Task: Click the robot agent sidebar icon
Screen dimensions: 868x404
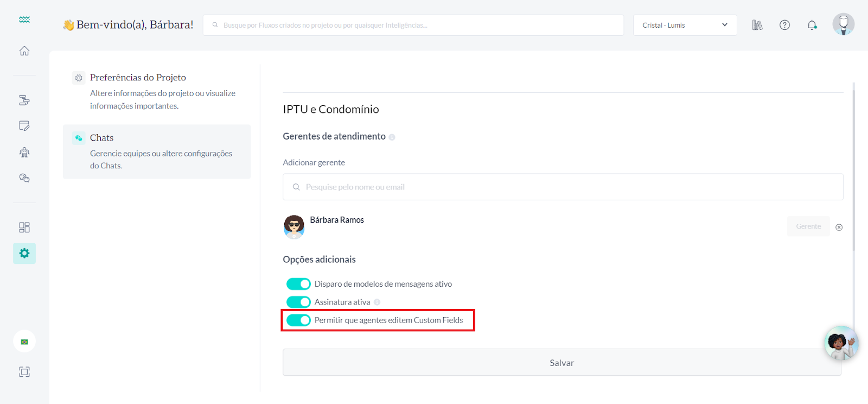Action: (x=24, y=152)
